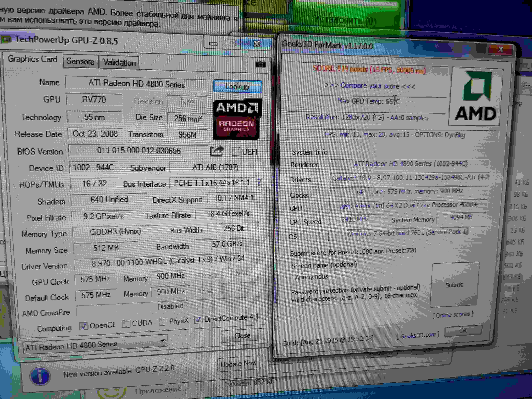Click the BIOS export share icon
Viewport: 532px width, 399px height.
(217, 151)
